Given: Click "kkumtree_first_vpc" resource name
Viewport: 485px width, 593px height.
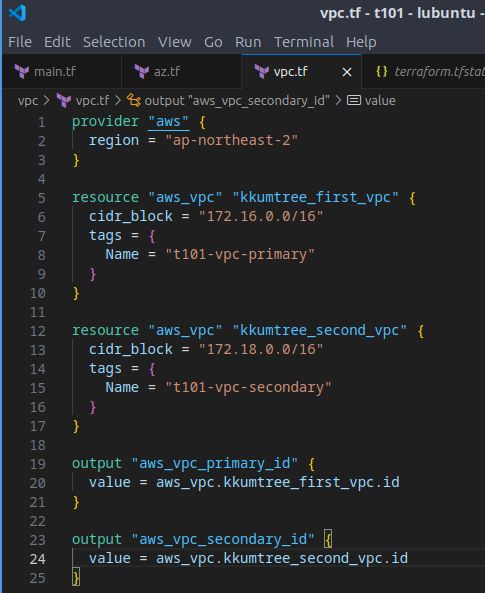Looking at the screenshot, I should [316, 198].
